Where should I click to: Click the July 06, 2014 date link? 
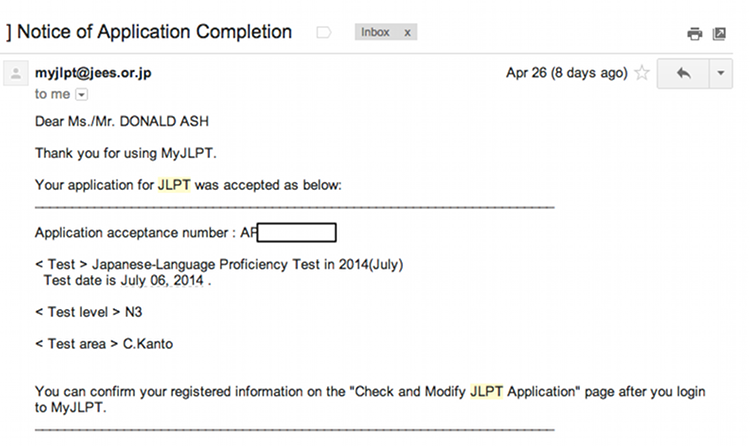[162, 280]
